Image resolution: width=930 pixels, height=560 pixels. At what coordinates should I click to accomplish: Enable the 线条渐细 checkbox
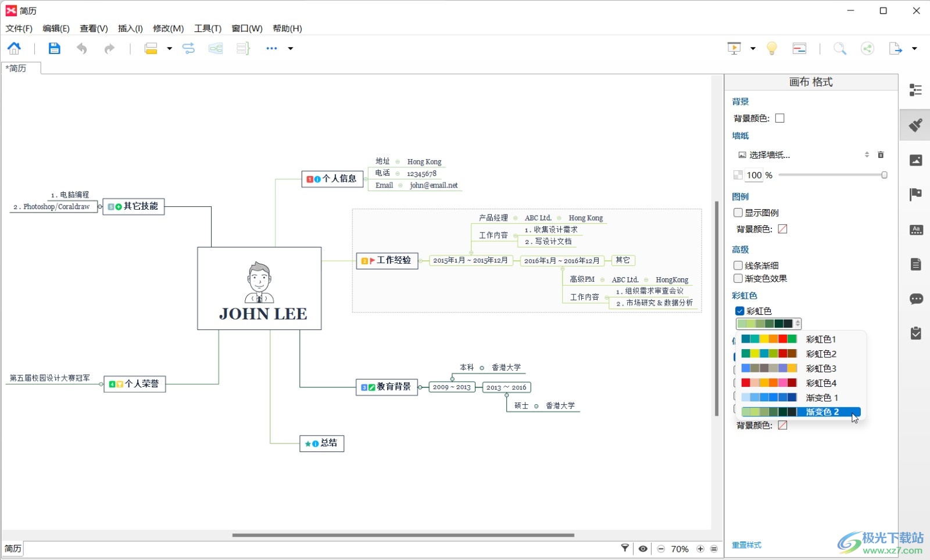point(738,265)
